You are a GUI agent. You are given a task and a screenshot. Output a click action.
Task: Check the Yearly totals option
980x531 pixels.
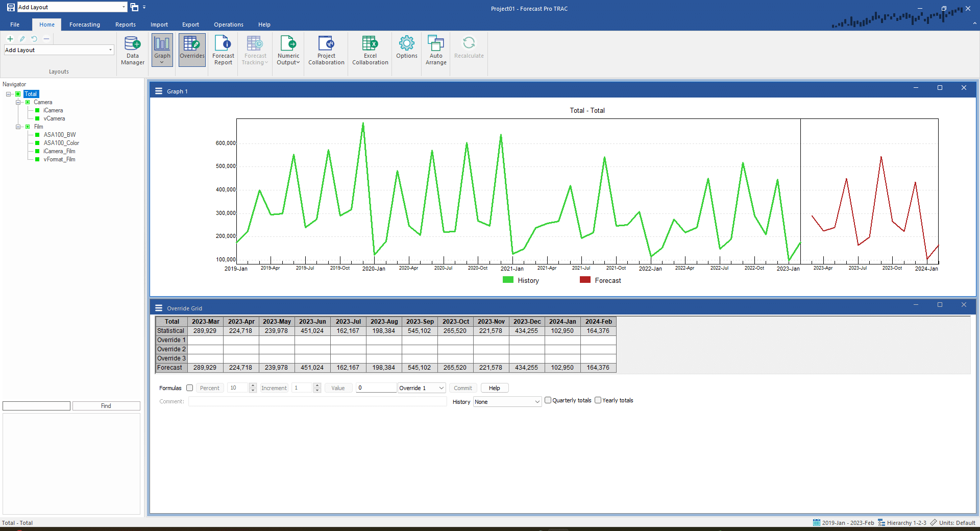(x=598, y=400)
